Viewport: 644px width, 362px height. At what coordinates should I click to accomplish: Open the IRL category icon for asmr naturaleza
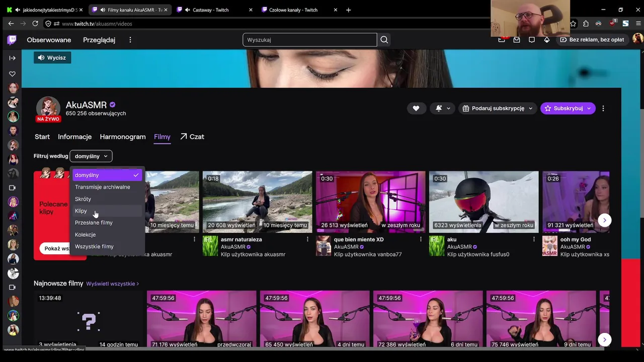[210, 246]
